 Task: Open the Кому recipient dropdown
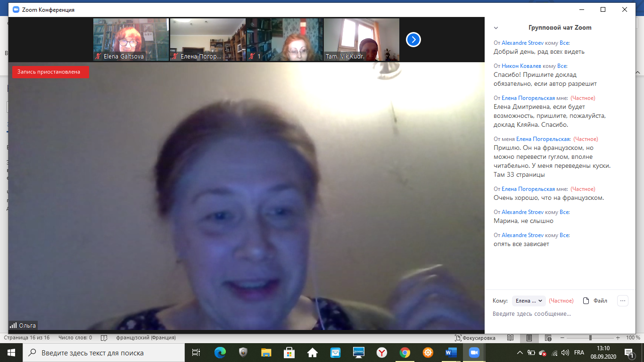pyautogui.click(x=529, y=301)
